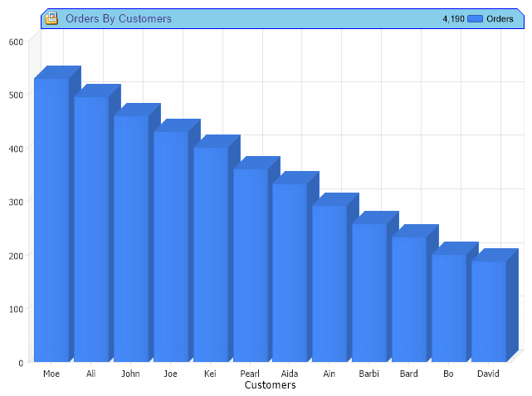Screen dimensions: 532x396
Task: Select the Moe bar in chart
Action: (x=51, y=220)
